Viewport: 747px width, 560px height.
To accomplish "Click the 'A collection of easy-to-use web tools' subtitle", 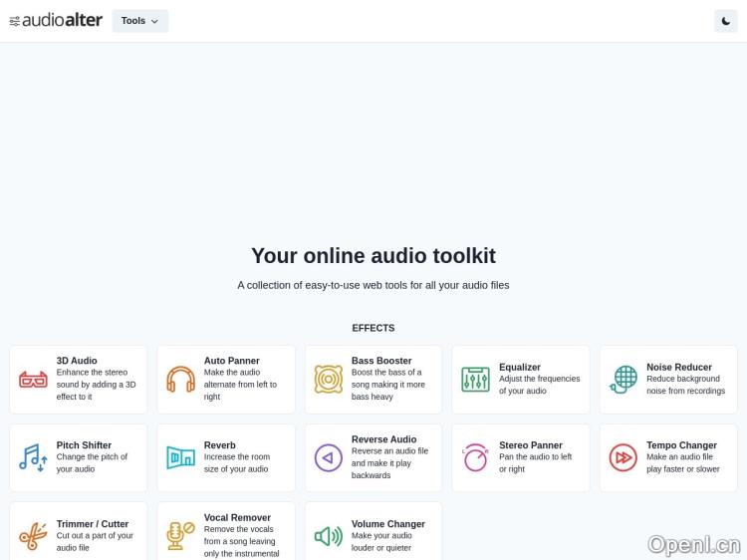I will pos(373,285).
